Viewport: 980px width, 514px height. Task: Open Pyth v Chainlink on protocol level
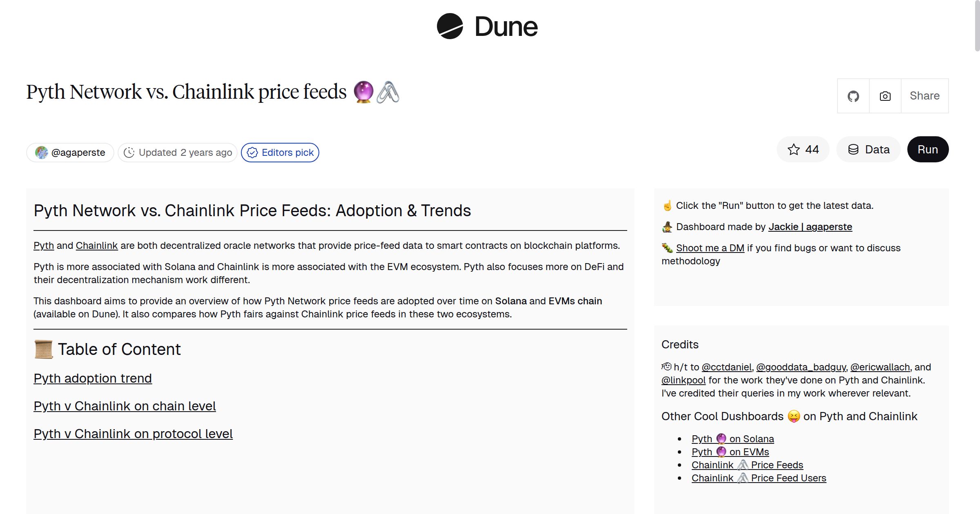[133, 434]
